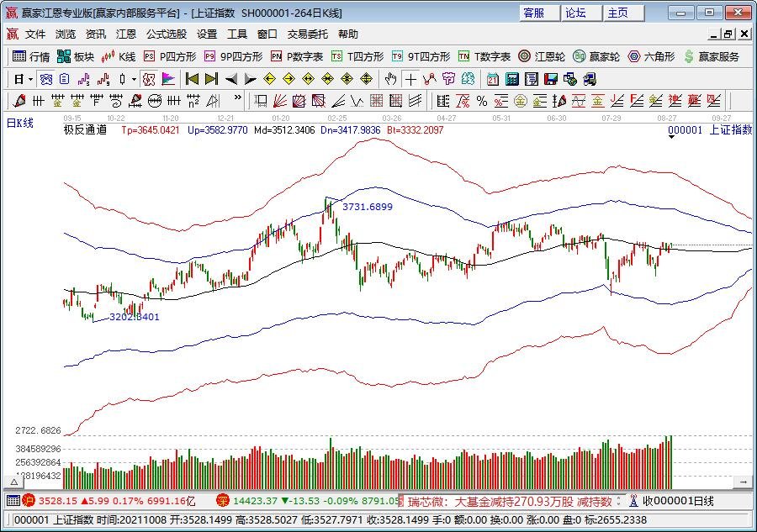
Task: Open the 江恩 menu
Action: (x=126, y=34)
